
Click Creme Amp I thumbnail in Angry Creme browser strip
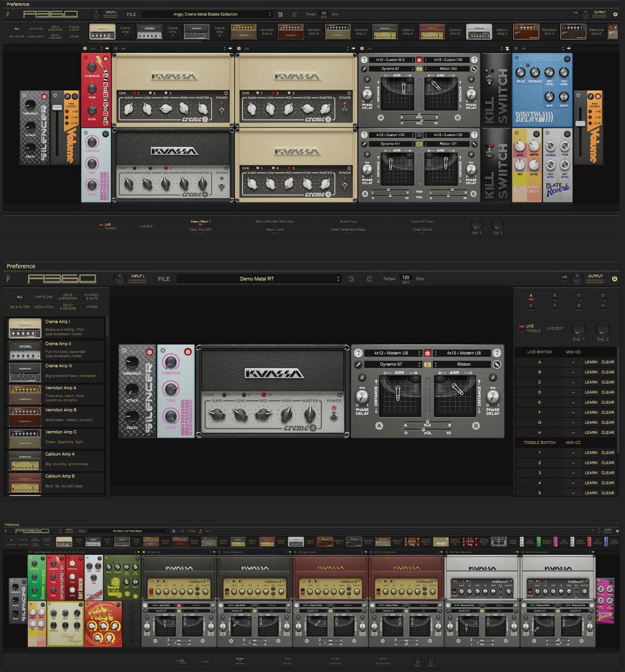tap(102, 32)
